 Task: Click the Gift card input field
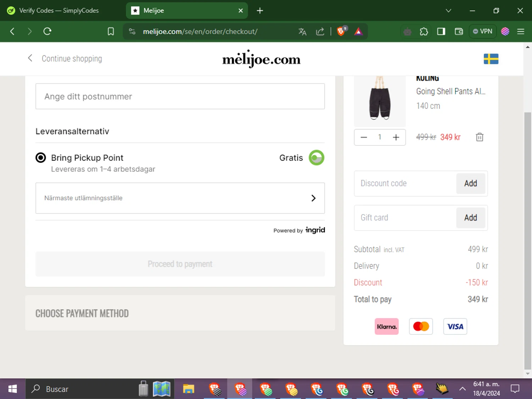coord(405,218)
